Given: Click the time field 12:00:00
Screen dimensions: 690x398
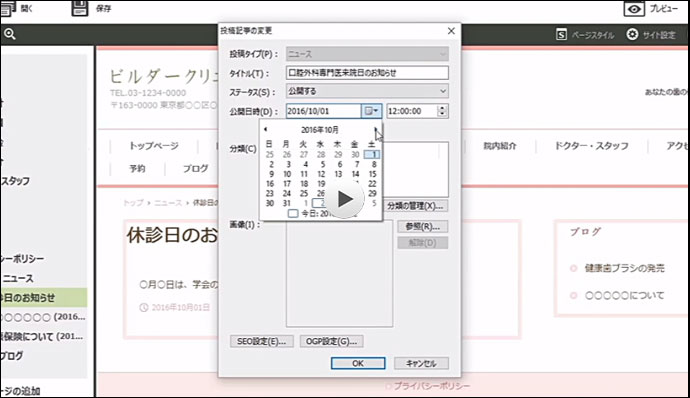Looking at the screenshot, I should (x=412, y=111).
